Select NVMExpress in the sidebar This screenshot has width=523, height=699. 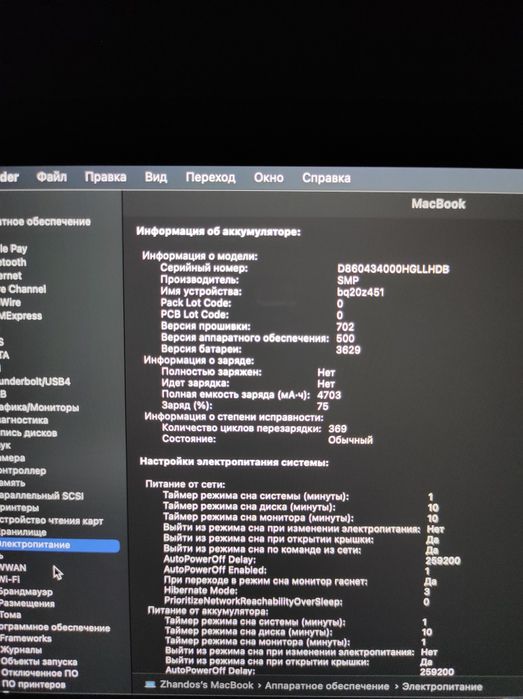[21, 316]
